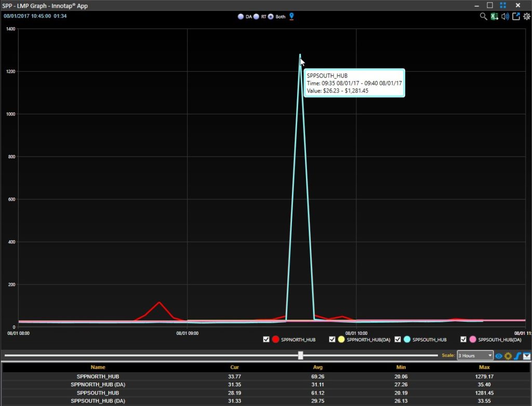Screen dimensions: 532x406
Task: Select the Both radio button
Action: tap(271, 16)
